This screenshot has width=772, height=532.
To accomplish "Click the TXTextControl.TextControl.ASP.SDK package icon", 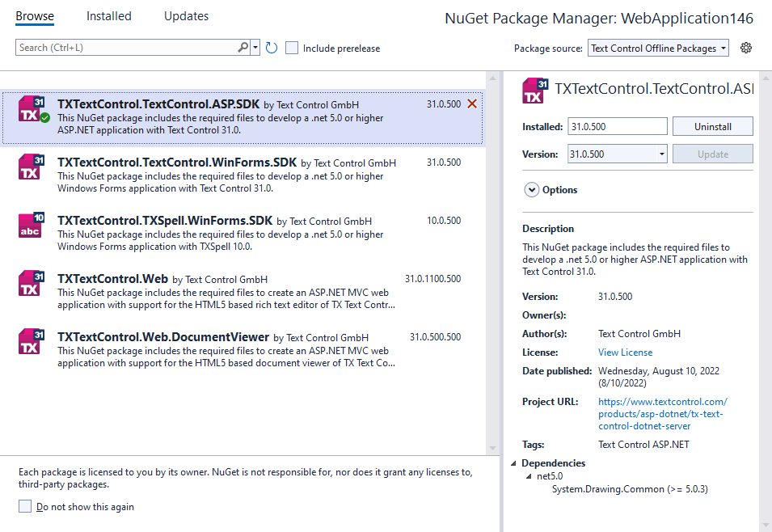I will [x=30, y=108].
